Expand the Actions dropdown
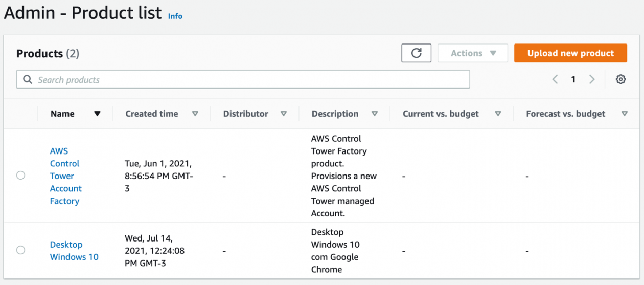Screen dimensions: 644x285 tap(473, 53)
